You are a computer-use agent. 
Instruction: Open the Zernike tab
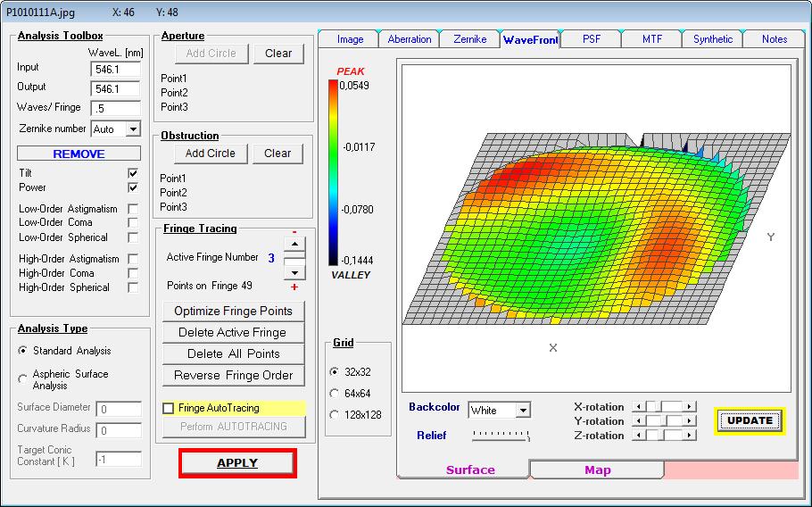(x=469, y=39)
